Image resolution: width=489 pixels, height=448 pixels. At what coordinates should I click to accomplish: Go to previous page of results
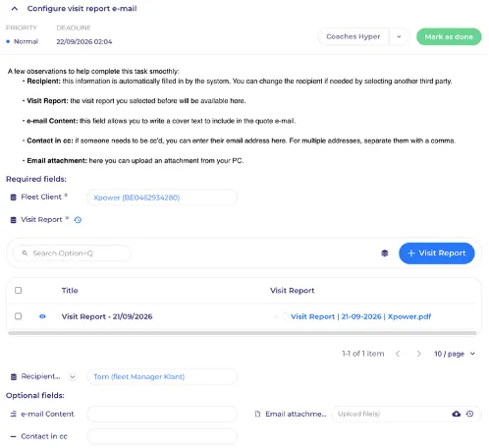coord(398,354)
